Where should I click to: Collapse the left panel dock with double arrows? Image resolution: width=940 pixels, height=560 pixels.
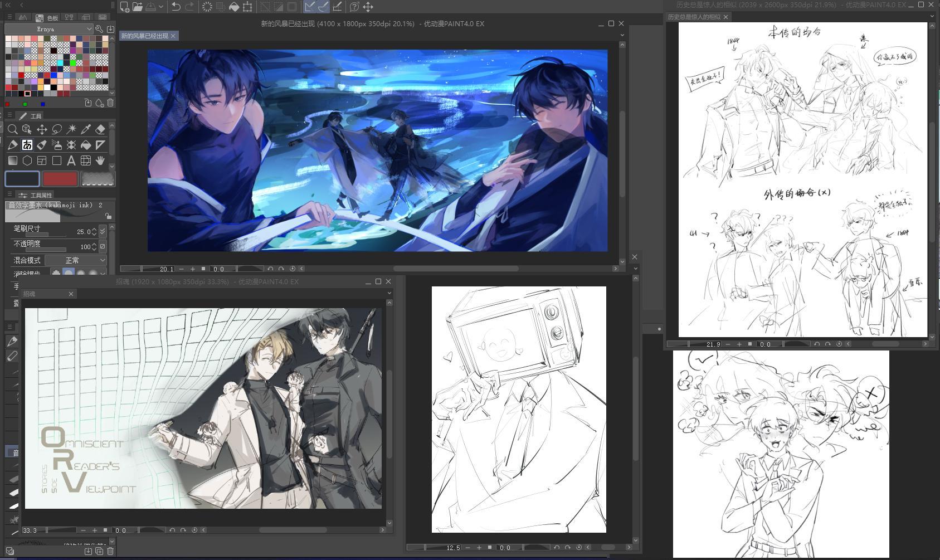click(x=8, y=4)
